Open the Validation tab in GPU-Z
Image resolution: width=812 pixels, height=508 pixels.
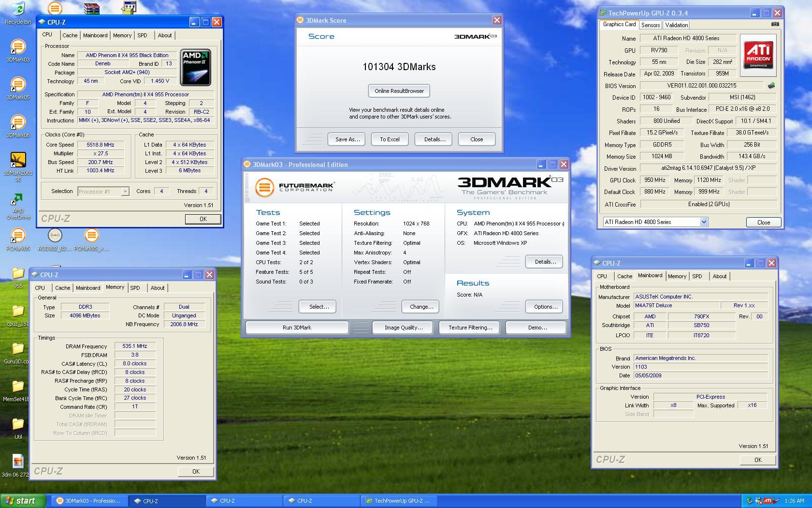tap(676, 25)
